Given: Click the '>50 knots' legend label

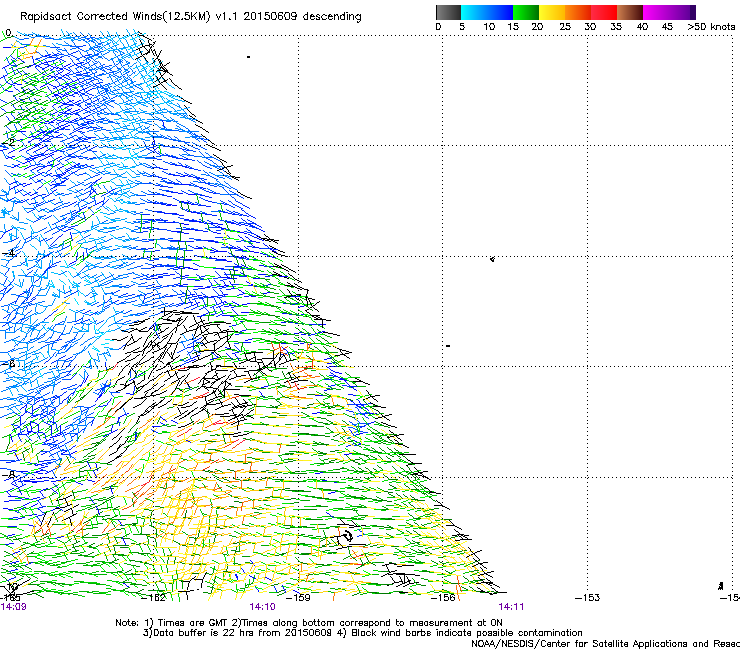Looking at the screenshot, I should (x=711, y=27).
